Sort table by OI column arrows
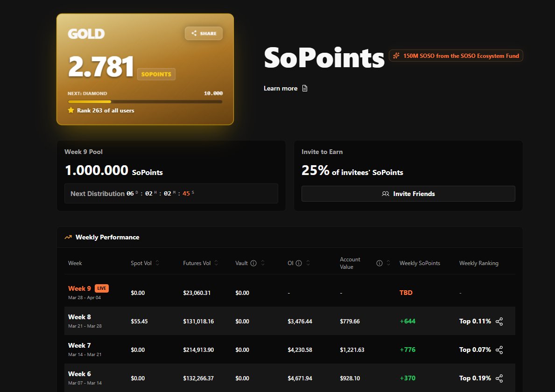555x392 pixels. point(308,263)
